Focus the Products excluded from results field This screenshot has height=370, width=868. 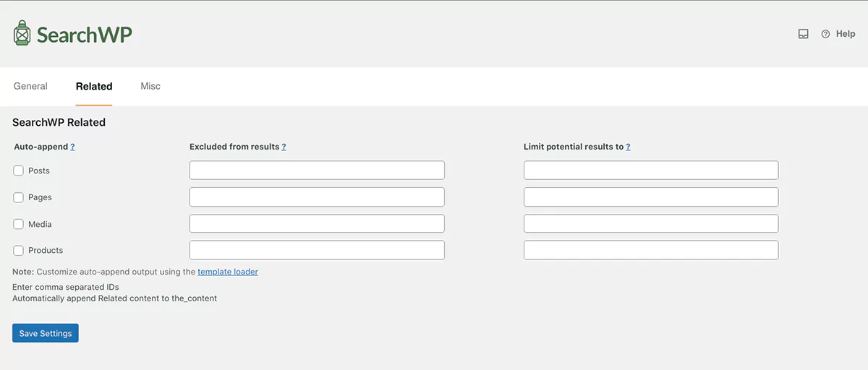click(x=317, y=250)
